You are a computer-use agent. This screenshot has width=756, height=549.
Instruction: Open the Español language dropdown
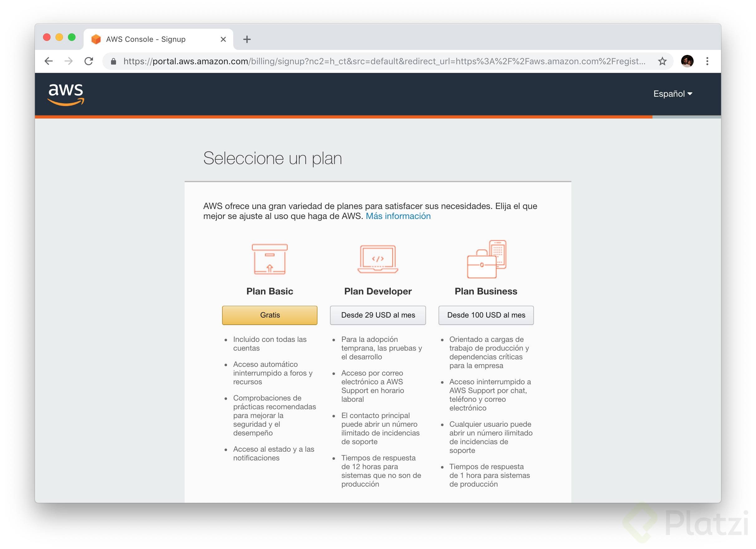click(x=672, y=94)
